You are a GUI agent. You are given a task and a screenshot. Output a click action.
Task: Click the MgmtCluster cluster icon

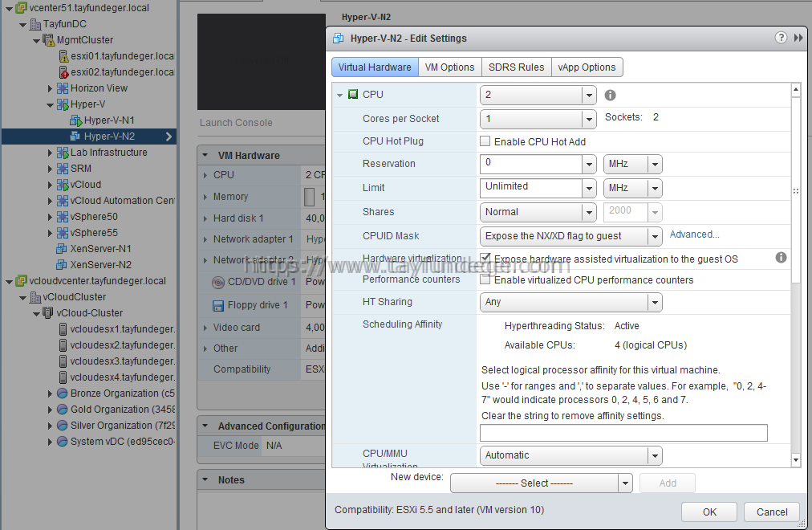coord(49,40)
